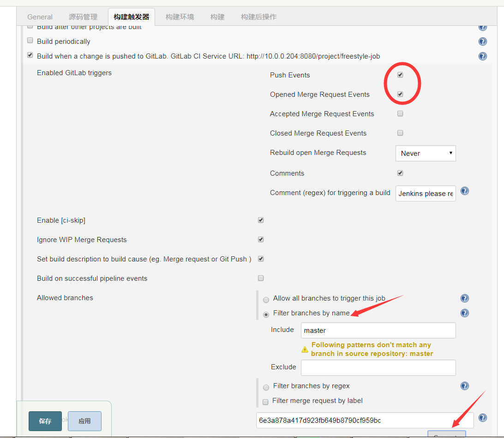Toggle Build periodically checkbox
Viewport: 504px width, 438px height.
(30, 41)
